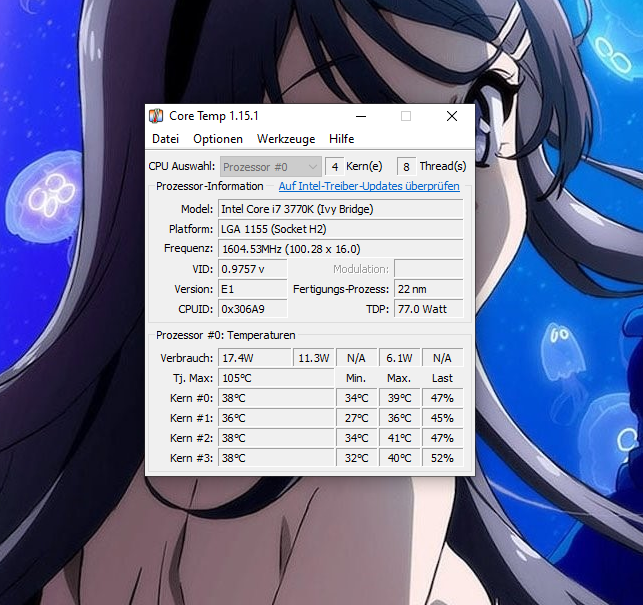
Task: Open the Hilfe menu
Action: 341,139
